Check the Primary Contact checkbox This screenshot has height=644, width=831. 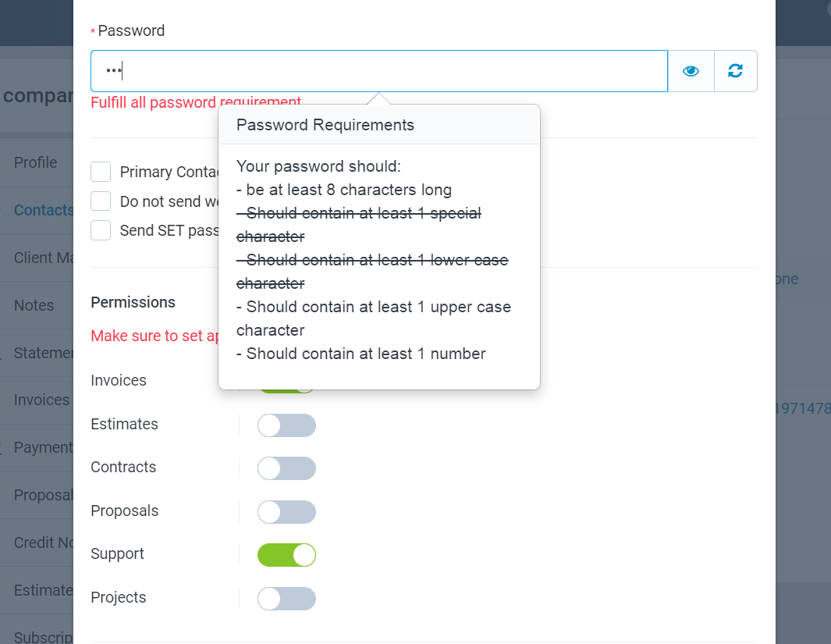pos(100,172)
